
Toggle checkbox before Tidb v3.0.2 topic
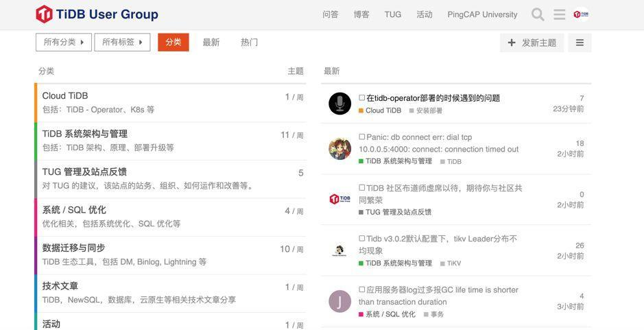point(362,238)
